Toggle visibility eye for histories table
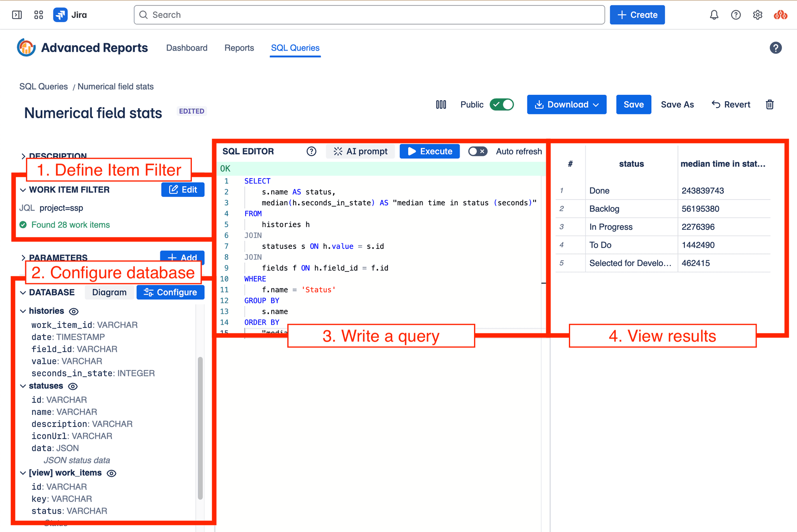 click(x=74, y=311)
